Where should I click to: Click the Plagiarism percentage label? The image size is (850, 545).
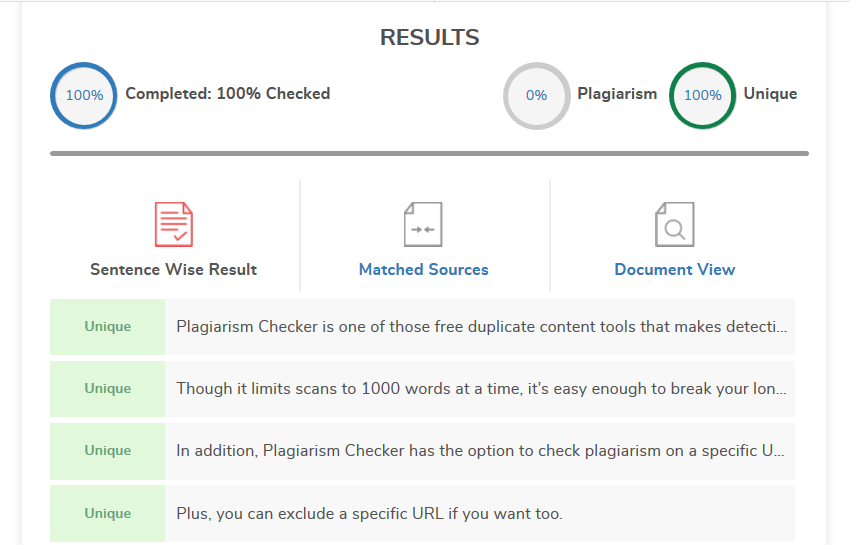pos(617,94)
